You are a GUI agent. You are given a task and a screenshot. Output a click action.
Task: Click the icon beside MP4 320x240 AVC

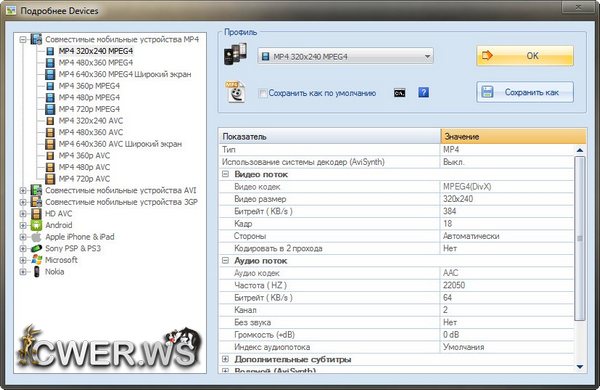pyautogui.click(x=50, y=121)
